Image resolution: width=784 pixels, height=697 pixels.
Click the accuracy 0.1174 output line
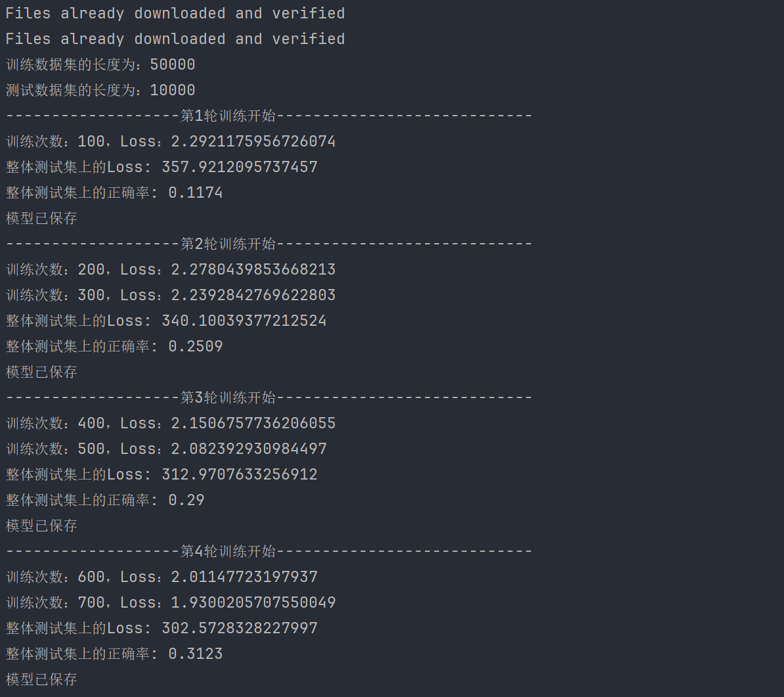coord(114,192)
